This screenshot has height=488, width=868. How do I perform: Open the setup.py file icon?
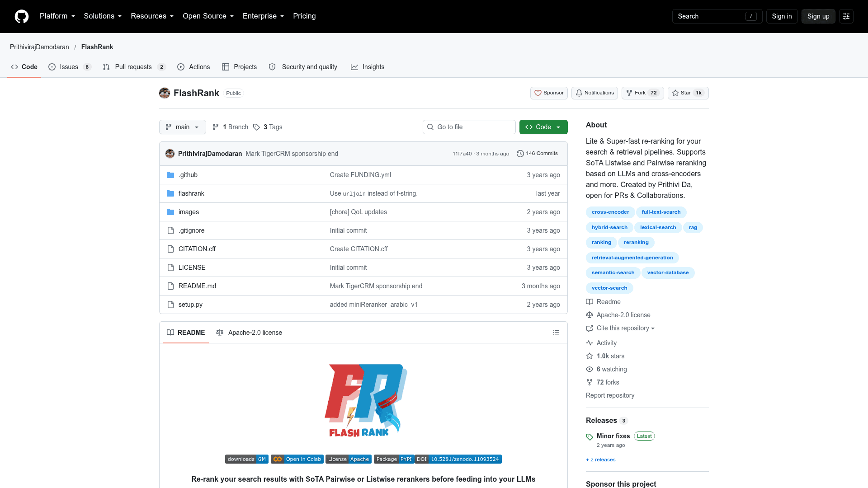[170, 305]
